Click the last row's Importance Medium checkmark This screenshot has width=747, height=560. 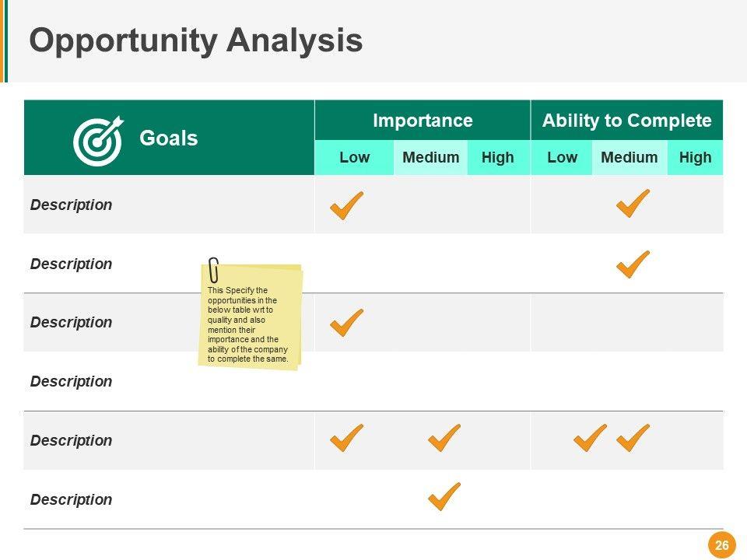[444, 496]
